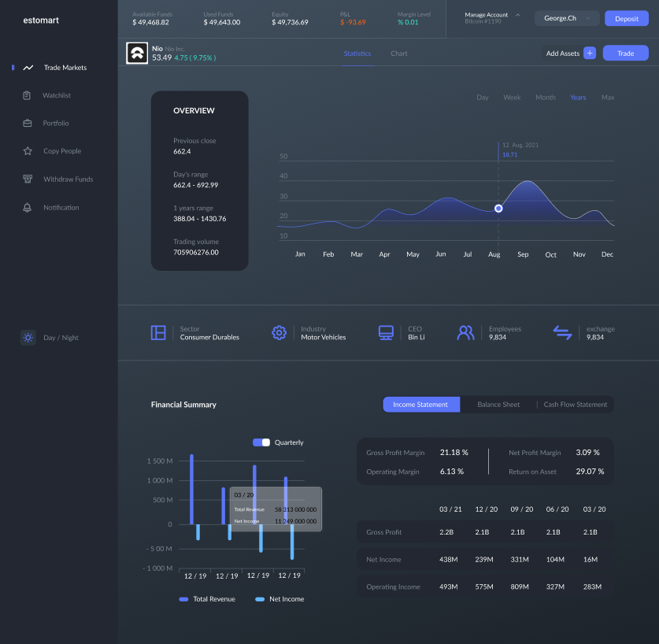Toggle Day / Night mode
This screenshot has height=644, width=659.
coord(28,338)
